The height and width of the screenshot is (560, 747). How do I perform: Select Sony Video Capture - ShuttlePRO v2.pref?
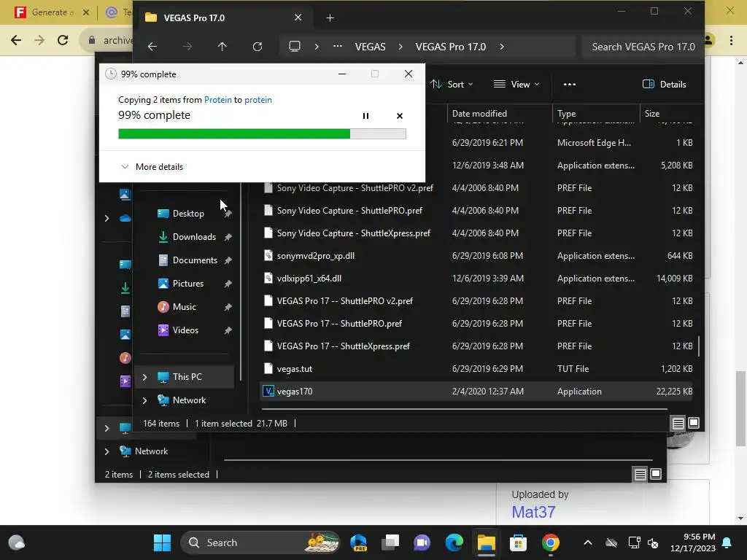[x=476, y=187]
